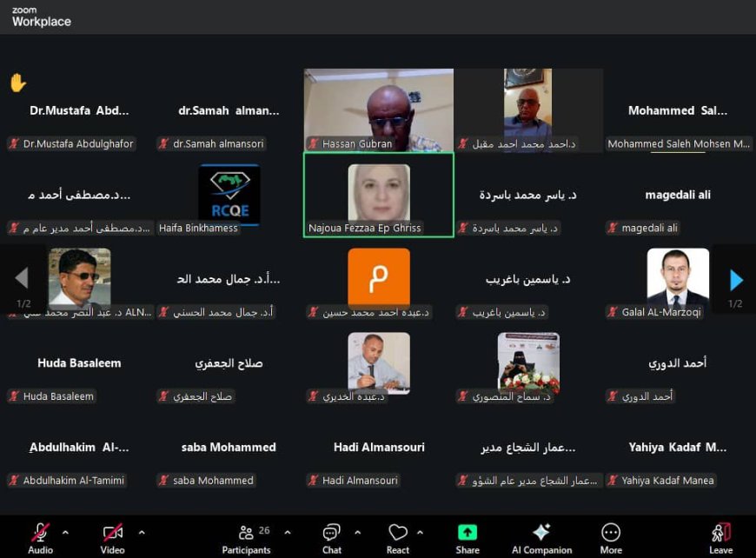Click the green Share screen icon
The height and width of the screenshot is (558, 756).
(468, 530)
